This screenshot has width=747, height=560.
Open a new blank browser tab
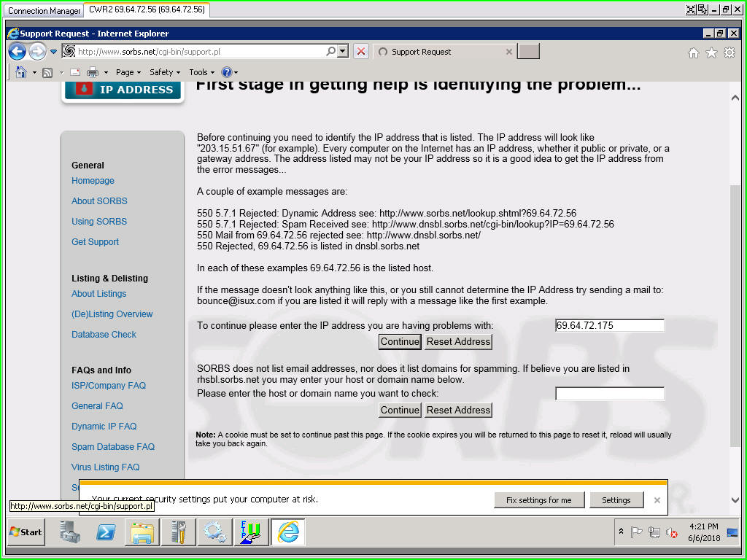[x=528, y=52]
